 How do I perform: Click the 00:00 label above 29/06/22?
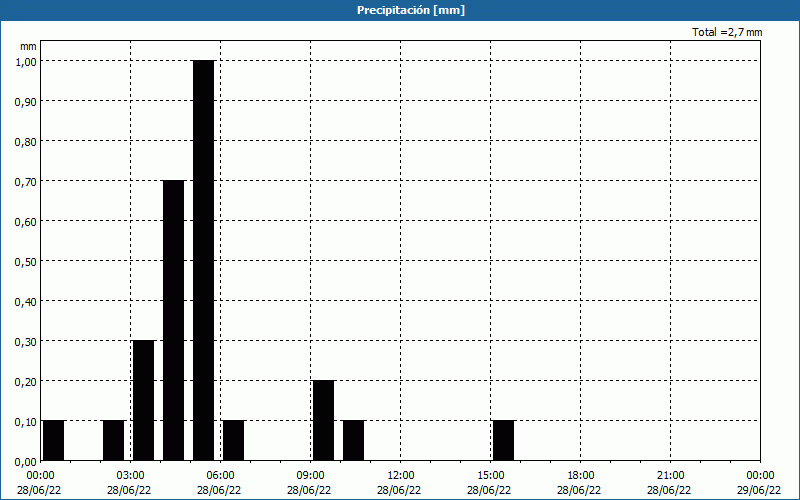click(x=760, y=476)
